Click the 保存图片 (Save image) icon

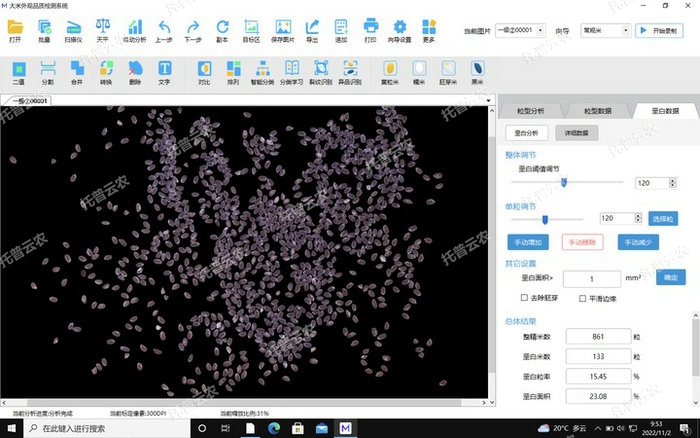tap(283, 26)
